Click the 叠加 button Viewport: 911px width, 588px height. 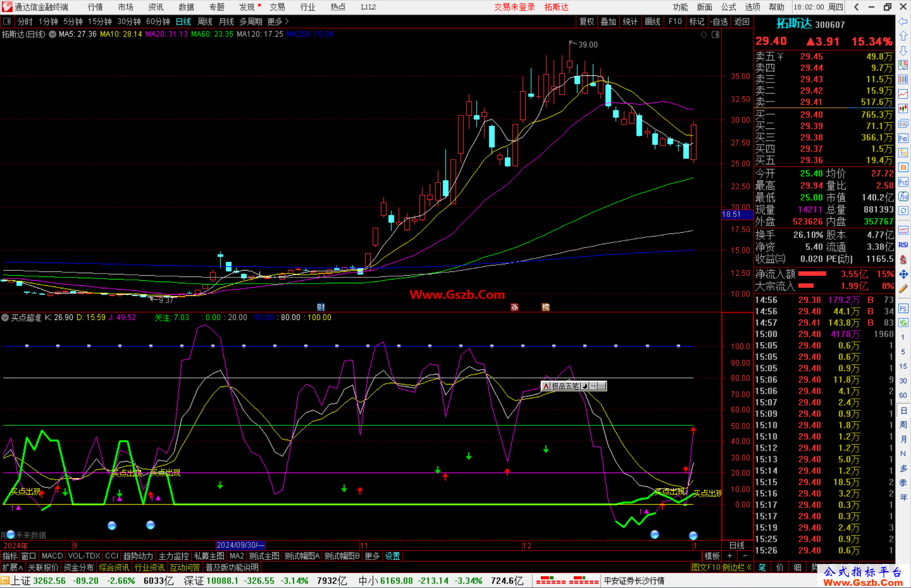(609, 21)
